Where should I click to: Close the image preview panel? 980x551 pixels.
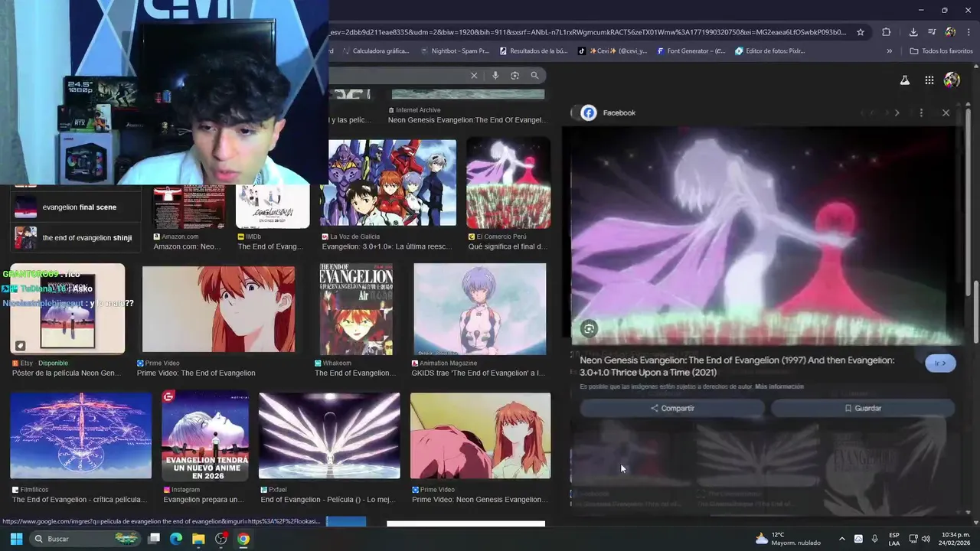(x=946, y=112)
